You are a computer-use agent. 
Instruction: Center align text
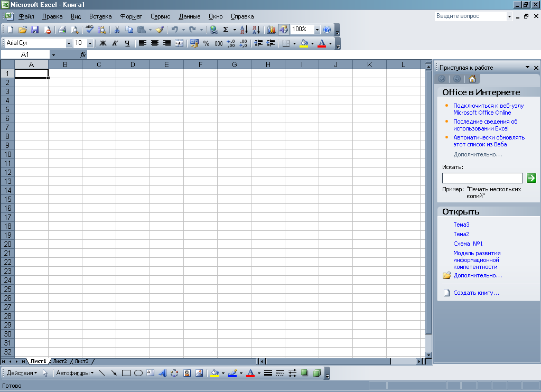click(x=155, y=43)
